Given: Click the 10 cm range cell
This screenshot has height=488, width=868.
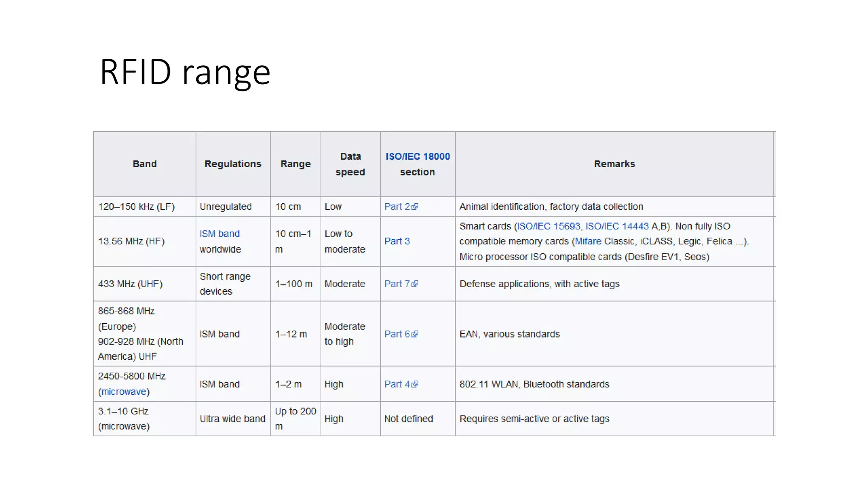Looking at the screenshot, I should click(296, 207).
